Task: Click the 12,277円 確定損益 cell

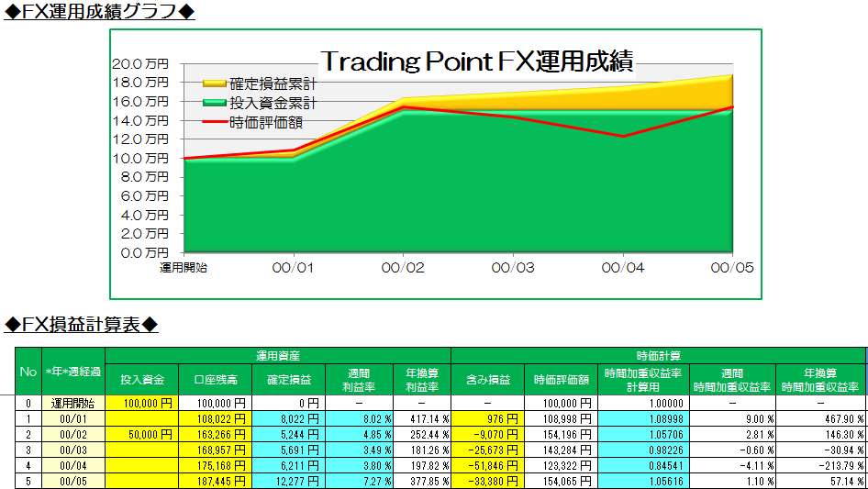Action: point(288,481)
